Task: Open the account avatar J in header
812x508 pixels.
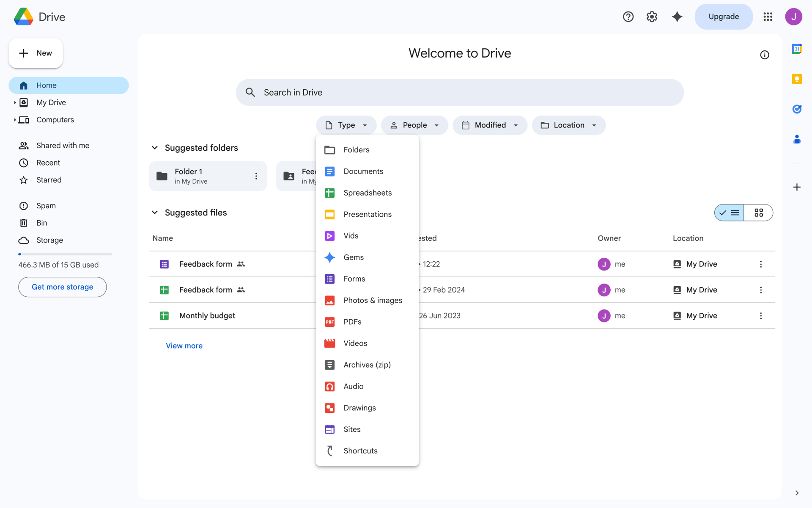Action: pyautogui.click(x=793, y=17)
